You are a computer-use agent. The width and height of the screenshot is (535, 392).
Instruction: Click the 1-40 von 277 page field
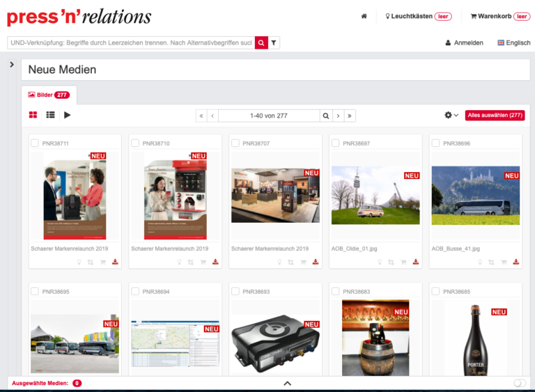point(269,116)
